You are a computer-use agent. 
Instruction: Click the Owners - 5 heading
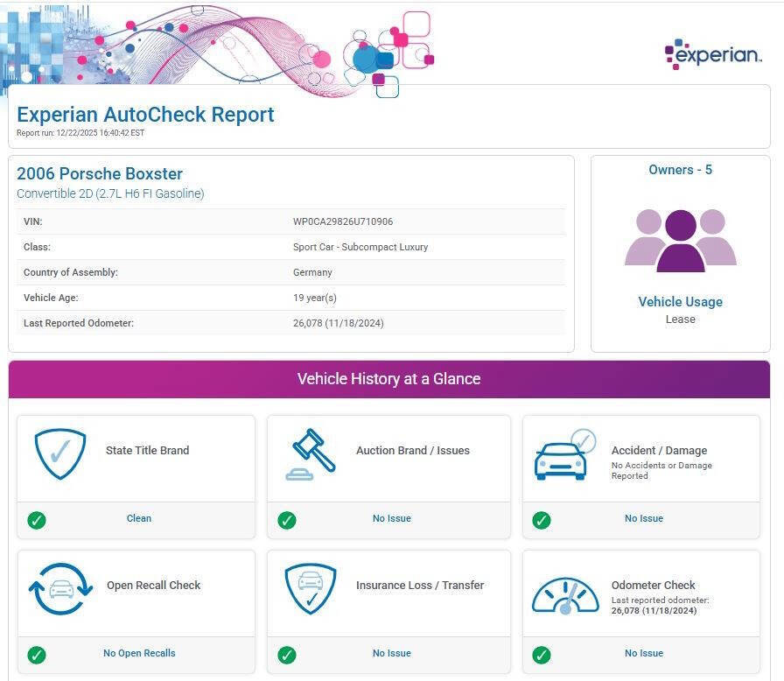[x=680, y=170]
